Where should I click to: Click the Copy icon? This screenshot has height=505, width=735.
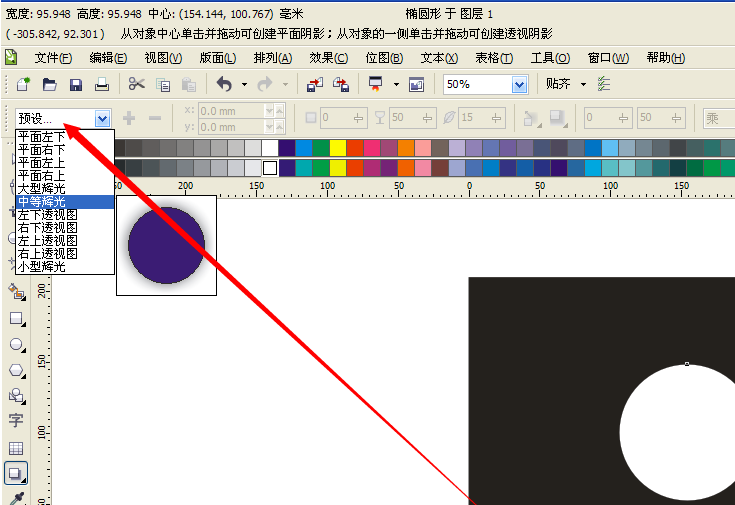163,85
